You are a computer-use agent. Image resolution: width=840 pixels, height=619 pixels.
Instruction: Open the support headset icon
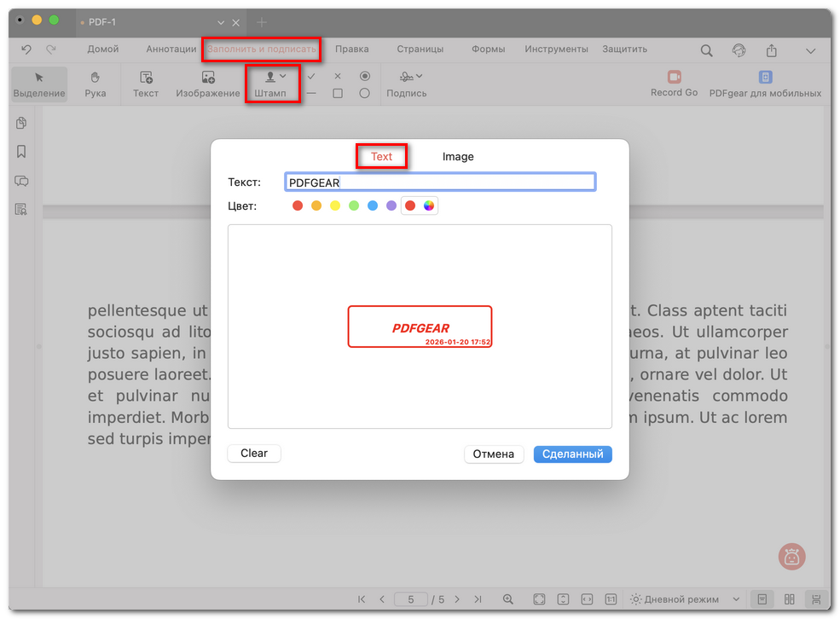point(739,50)
